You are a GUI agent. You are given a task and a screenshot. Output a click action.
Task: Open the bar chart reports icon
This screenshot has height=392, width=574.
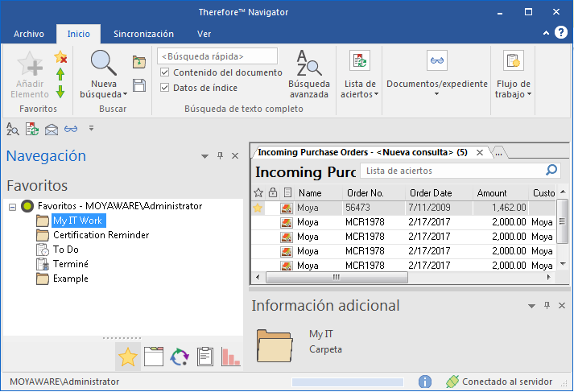230,357
